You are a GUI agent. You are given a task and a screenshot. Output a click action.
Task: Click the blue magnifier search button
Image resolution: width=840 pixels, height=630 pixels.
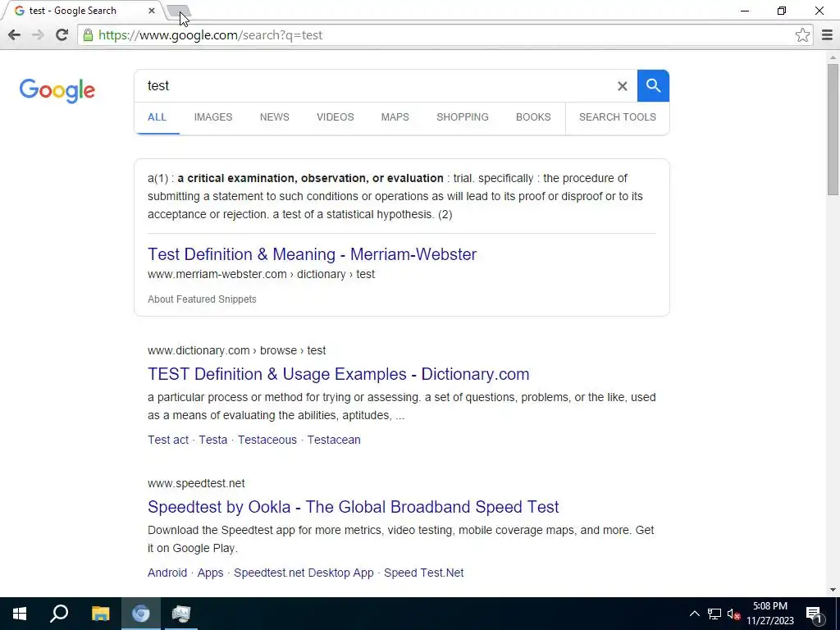tap(653, 85)
